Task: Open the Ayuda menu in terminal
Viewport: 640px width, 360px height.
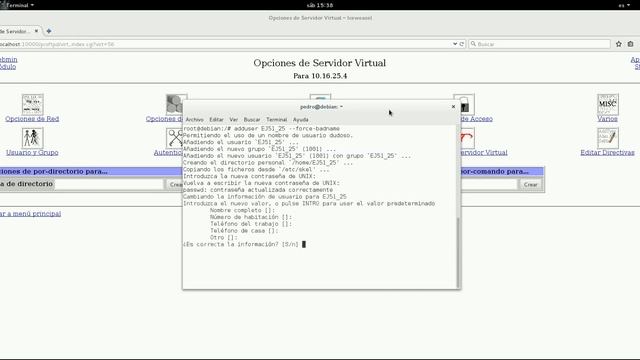Action: (301, 120)
